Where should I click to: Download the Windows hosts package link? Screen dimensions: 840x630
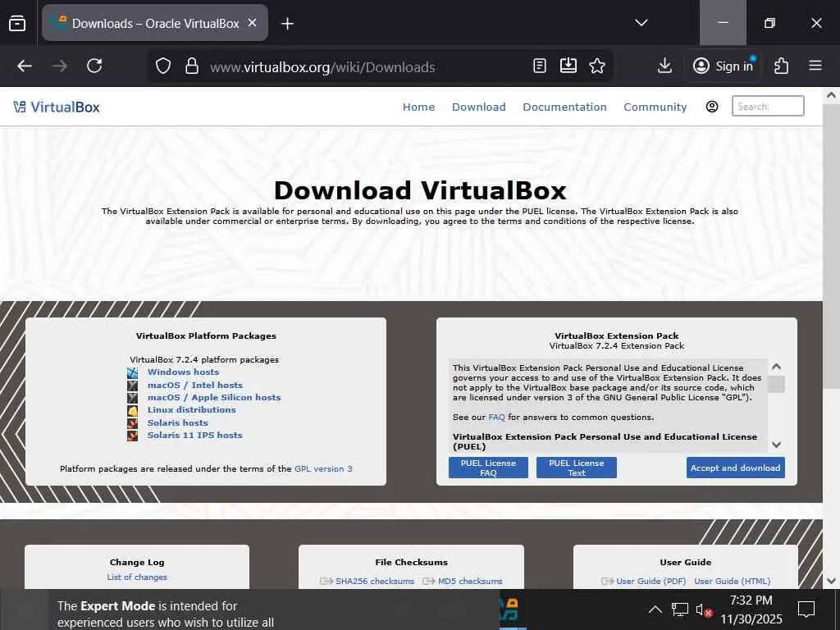click(x=183, y=372)
